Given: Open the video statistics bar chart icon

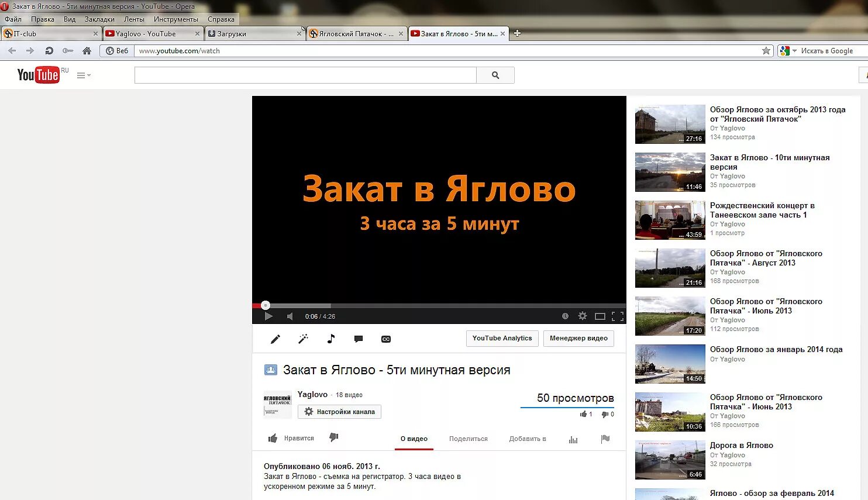Looking at the screenshot, I should [x=573, y=439].
